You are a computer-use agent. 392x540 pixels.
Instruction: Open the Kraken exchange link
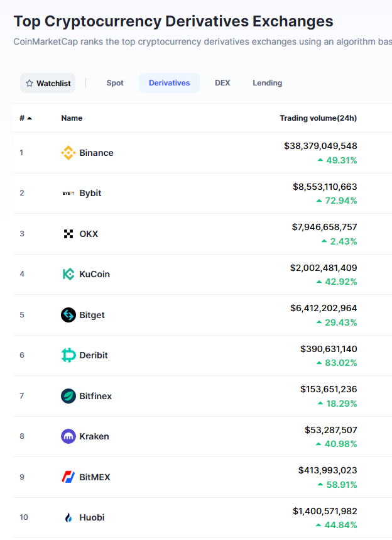(94, 436)
